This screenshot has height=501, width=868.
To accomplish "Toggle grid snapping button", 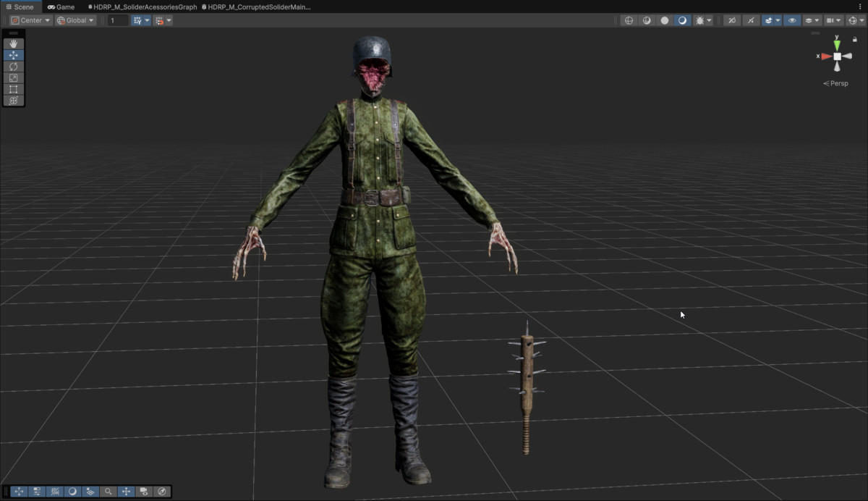I will (137, 20).
